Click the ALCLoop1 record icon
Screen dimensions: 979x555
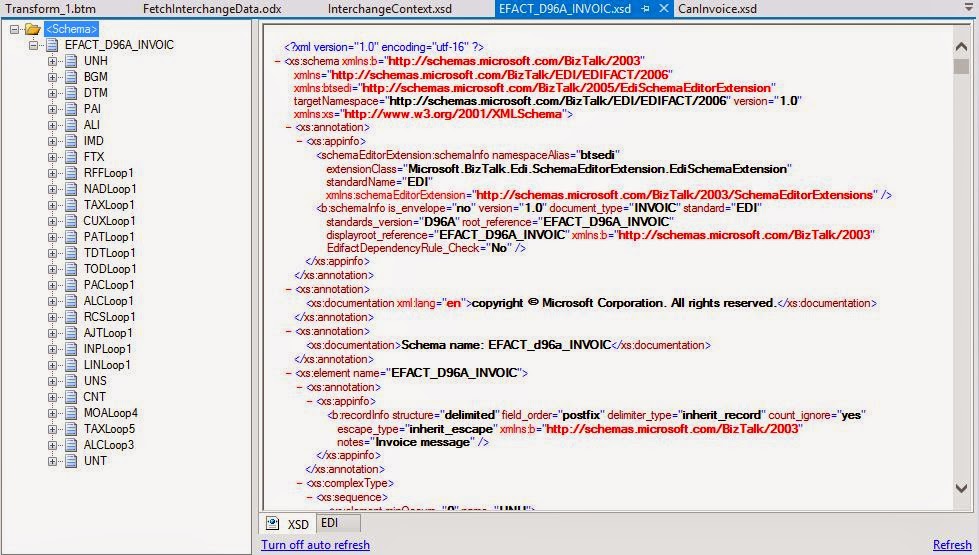[x=71, y=301]
